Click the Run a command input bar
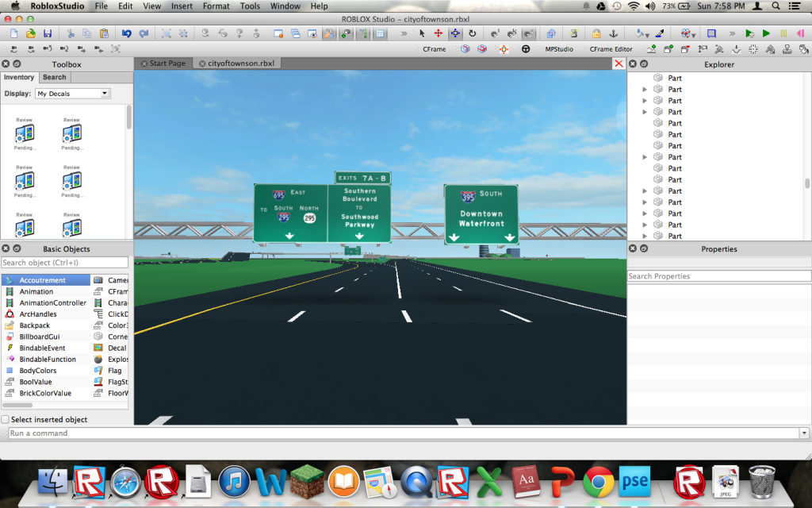Screen dimensions: 812x508 coord(404,433)
